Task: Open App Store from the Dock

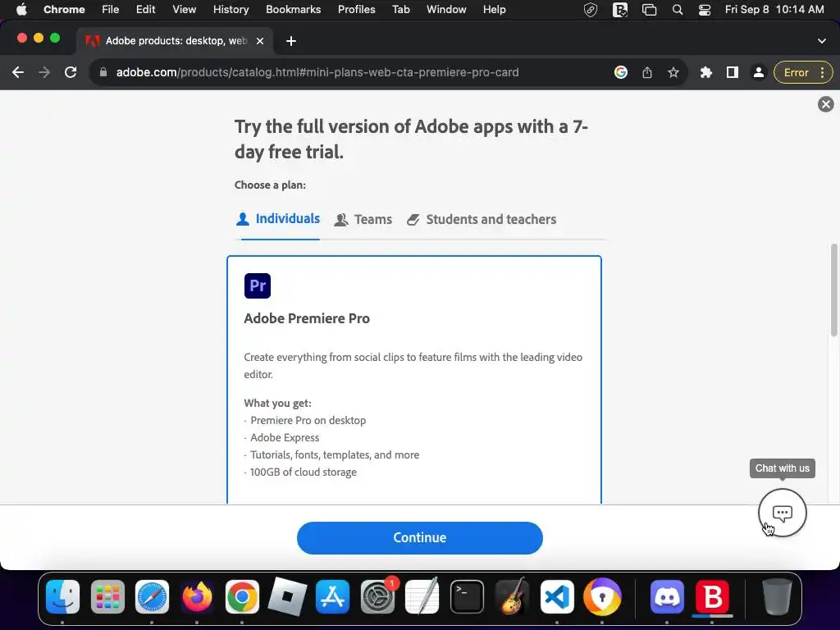Action: 332,597
